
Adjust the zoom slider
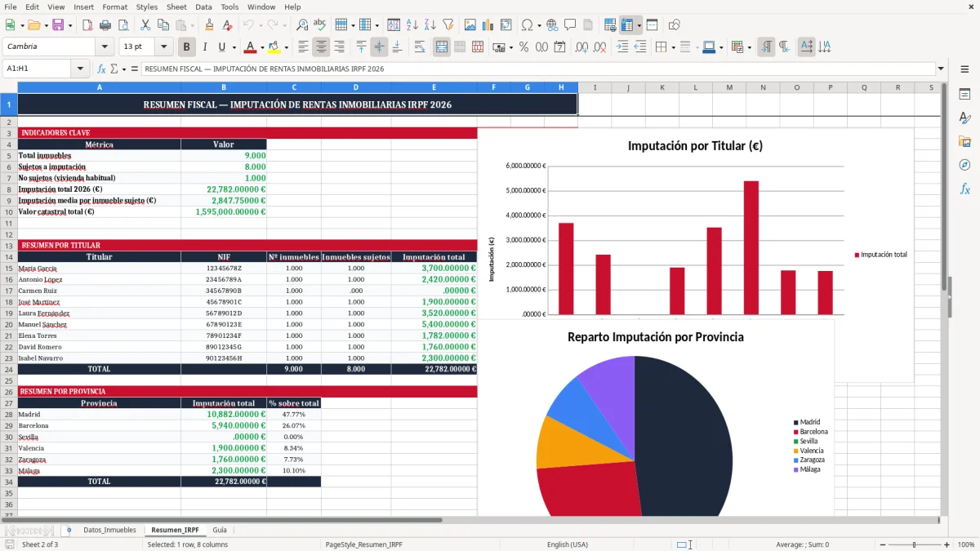pyautogui.click(x=914, y=544)
